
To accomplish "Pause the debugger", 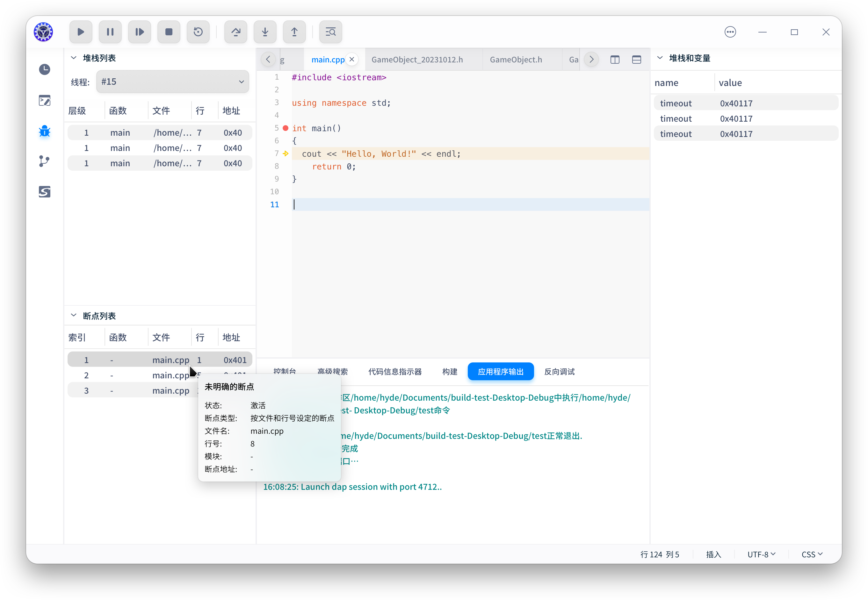I will tap(110, 32).
